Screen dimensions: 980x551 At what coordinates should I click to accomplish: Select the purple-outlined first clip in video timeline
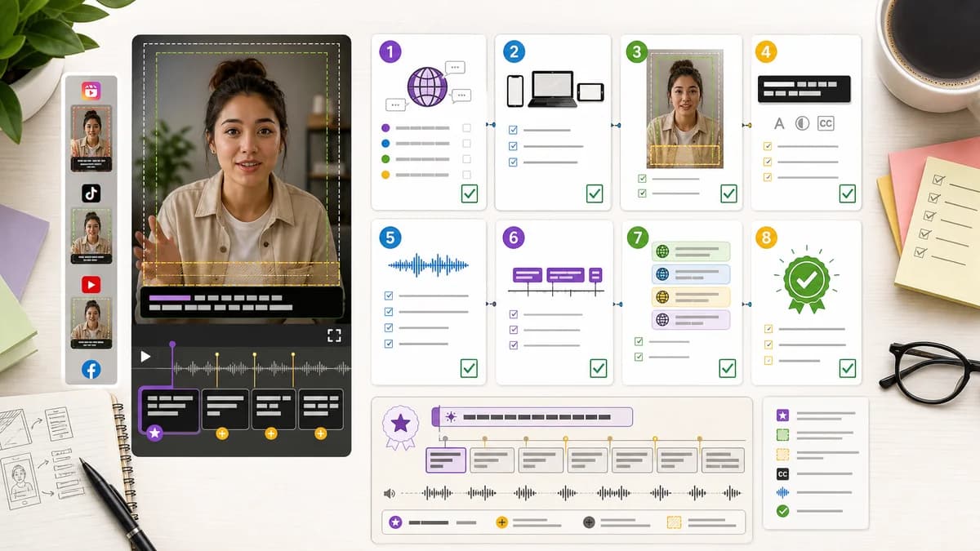pyautogui.click(x=170, y=410)
